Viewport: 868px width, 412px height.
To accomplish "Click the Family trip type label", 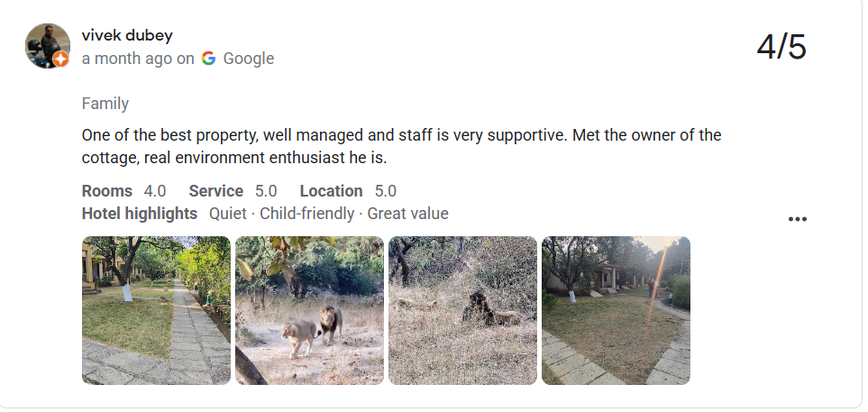I will pos(105,104).
